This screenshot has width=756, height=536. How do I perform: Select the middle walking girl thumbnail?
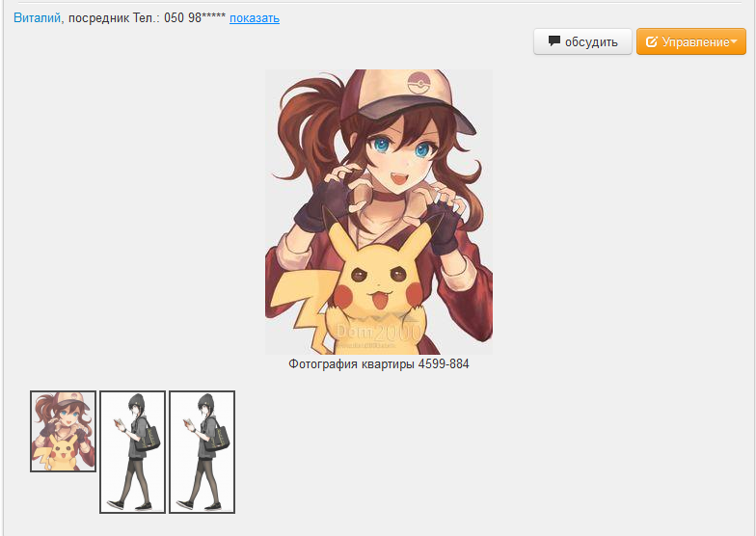pyautogui.click(x=133, y=452)
